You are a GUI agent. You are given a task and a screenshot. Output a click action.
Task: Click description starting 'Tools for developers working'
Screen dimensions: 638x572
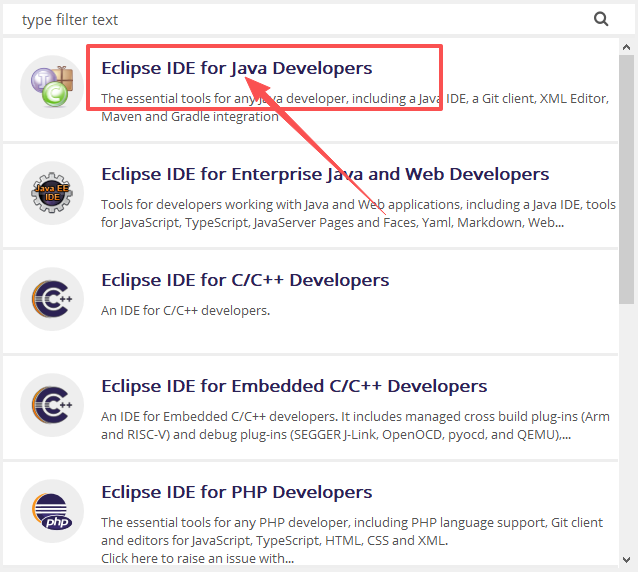coord(358,213)
